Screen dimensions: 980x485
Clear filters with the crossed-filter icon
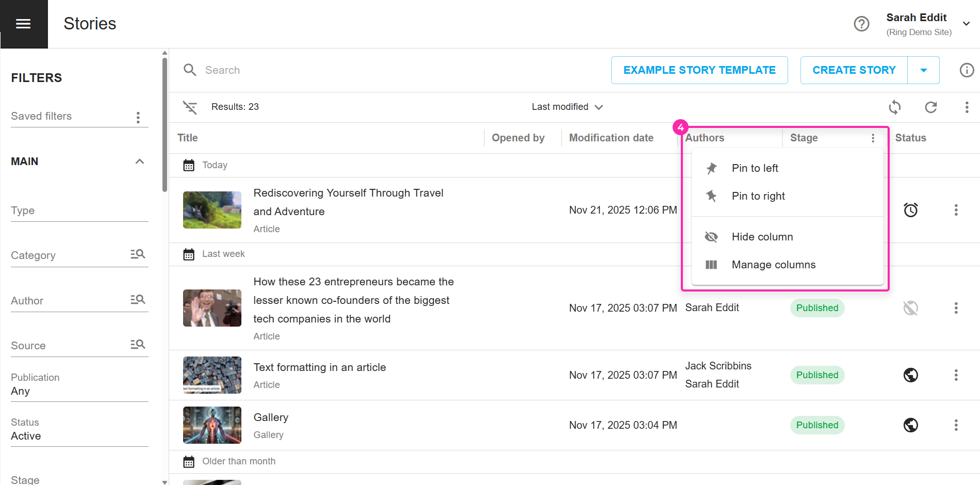pos(190,107)
